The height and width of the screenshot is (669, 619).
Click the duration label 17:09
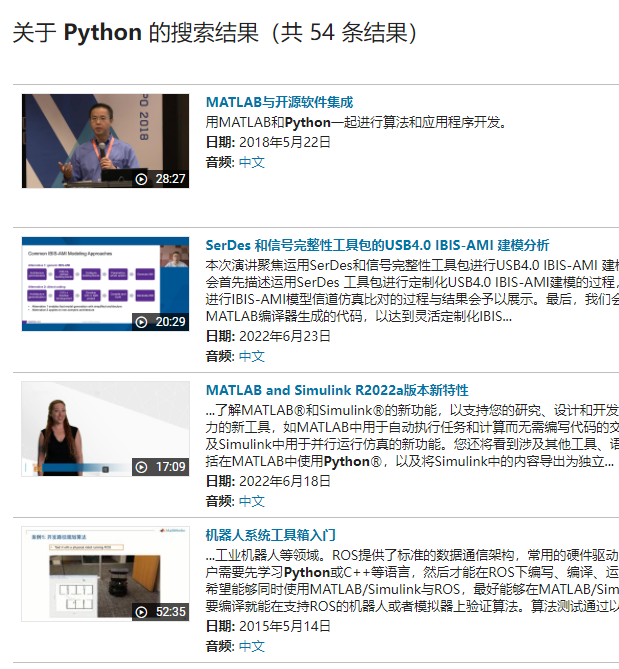click(170, 467)
